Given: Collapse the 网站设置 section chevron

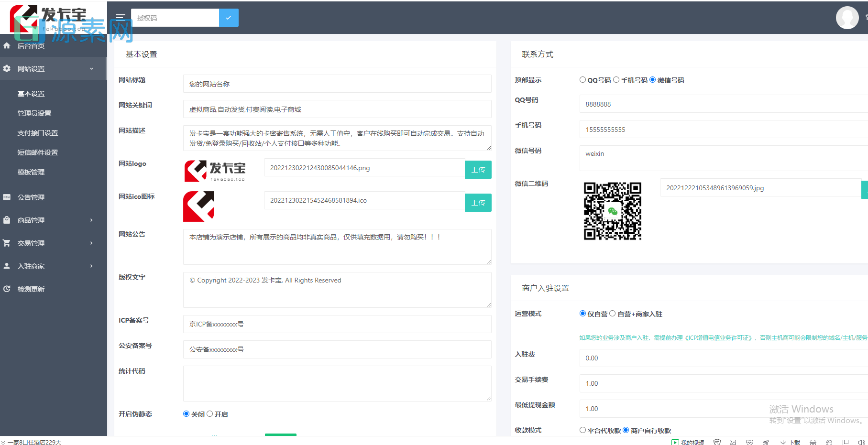Looking at the screenshot, I should tap(91, 68).
